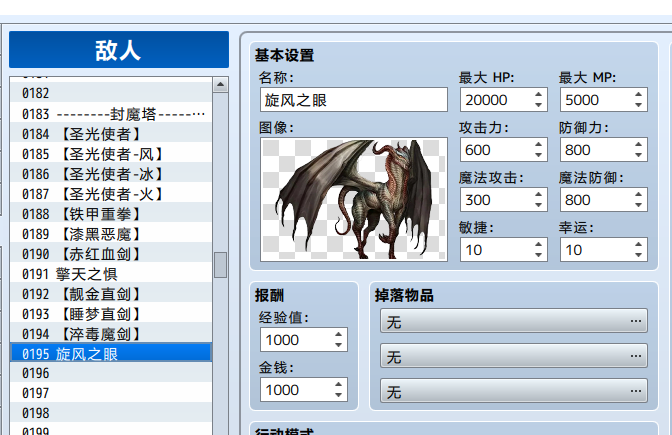Increase 幸运 with up arrow
This screenshot has width=672, height=435.
(639, 244)
